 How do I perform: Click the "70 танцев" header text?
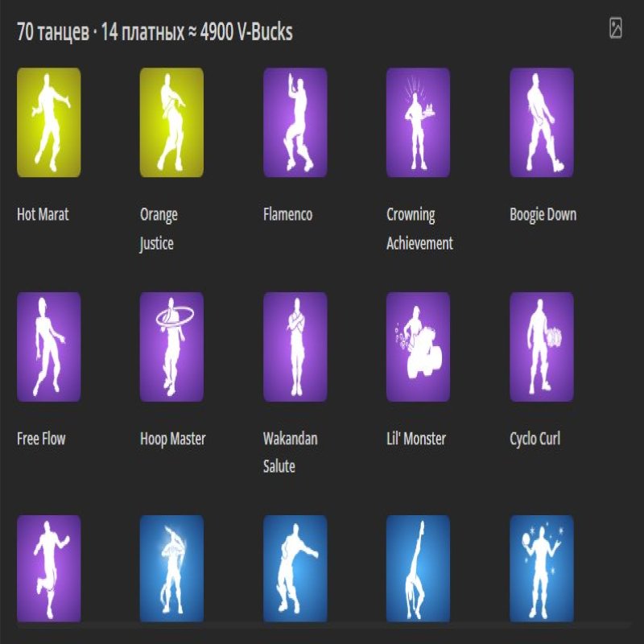click(53, 32)
